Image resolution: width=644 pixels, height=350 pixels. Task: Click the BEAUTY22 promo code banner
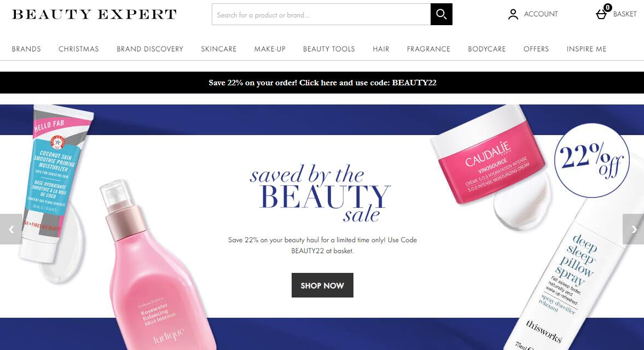point(322,83)
